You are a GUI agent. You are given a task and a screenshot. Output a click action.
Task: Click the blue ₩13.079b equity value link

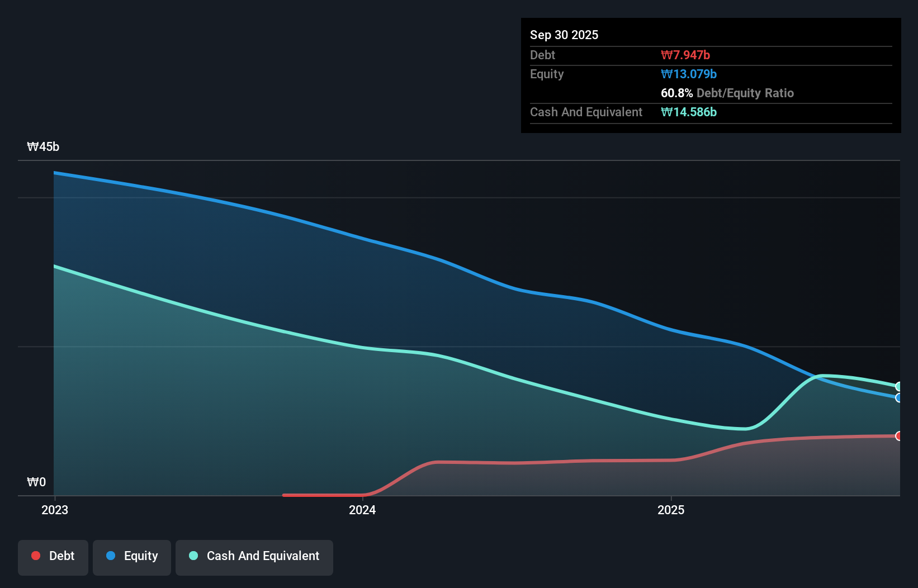coord(689,74)
